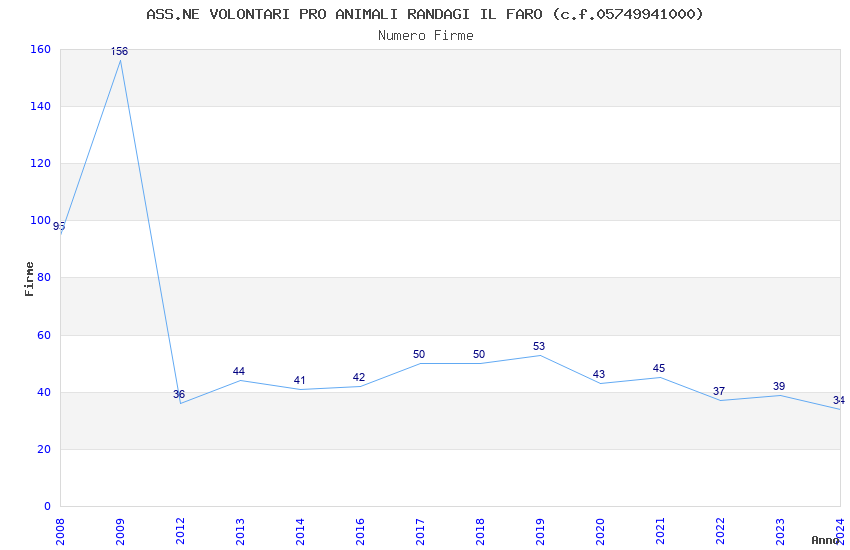The width and height of the screenshot is (850, 550).
Task: Click the y-axis tick label 120
Action: pyautogui.click(x=41, y=163)
